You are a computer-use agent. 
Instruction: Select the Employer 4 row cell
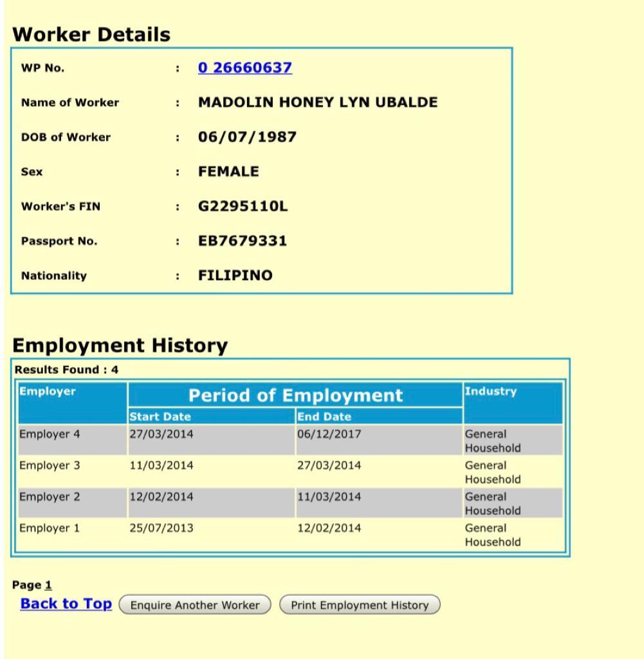point(50,434)
